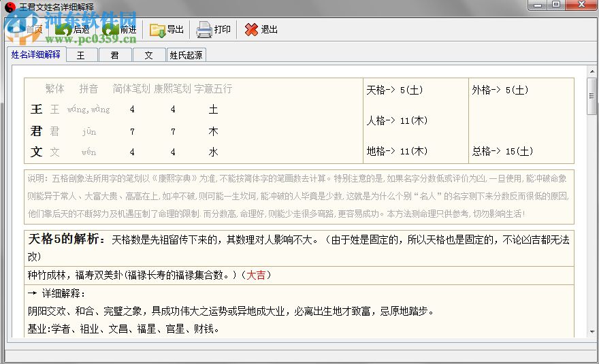Image resolution: width=599 pixels, height=364 pixels.
Task: Click the 拼音 column header
Action: point(88,88)
